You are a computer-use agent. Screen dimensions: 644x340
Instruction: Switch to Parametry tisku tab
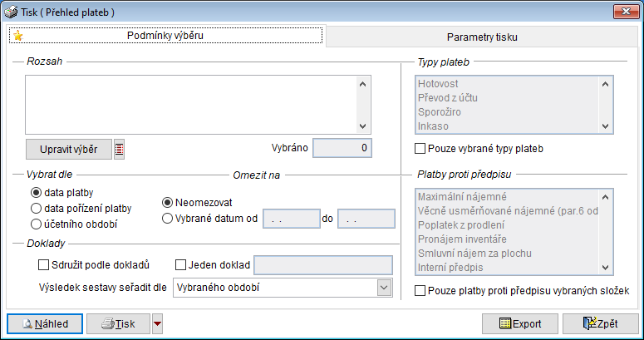click(483, 37)
